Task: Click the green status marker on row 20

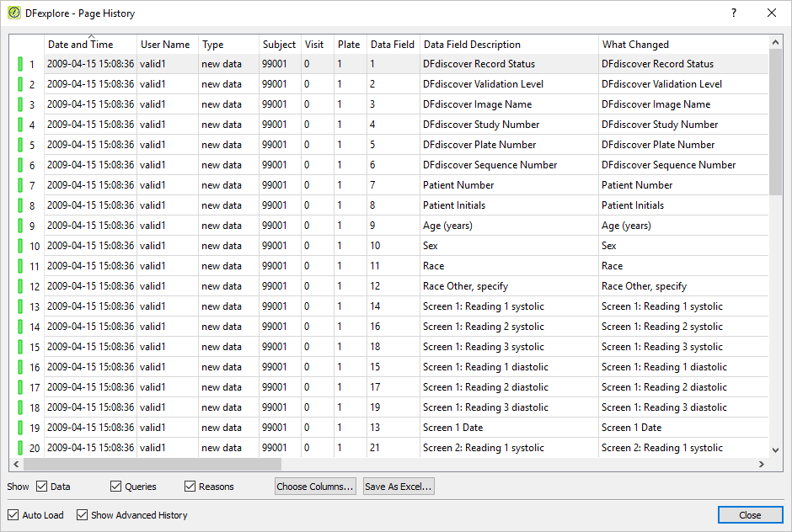Action: 20,448
